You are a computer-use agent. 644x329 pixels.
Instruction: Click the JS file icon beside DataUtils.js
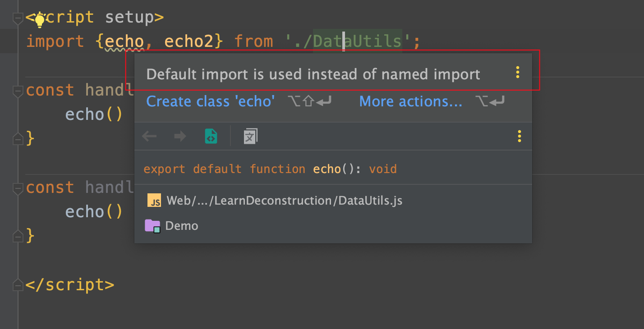point(154,200)
